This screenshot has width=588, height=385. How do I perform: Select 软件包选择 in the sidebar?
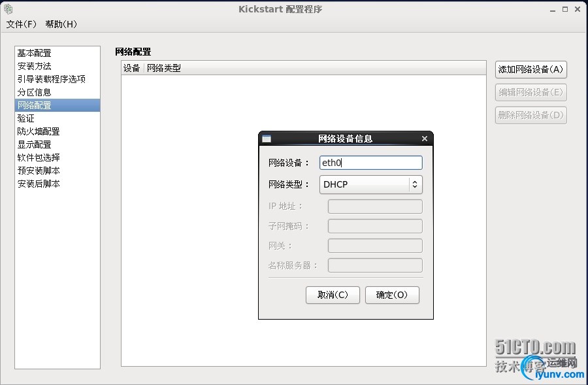57,158
